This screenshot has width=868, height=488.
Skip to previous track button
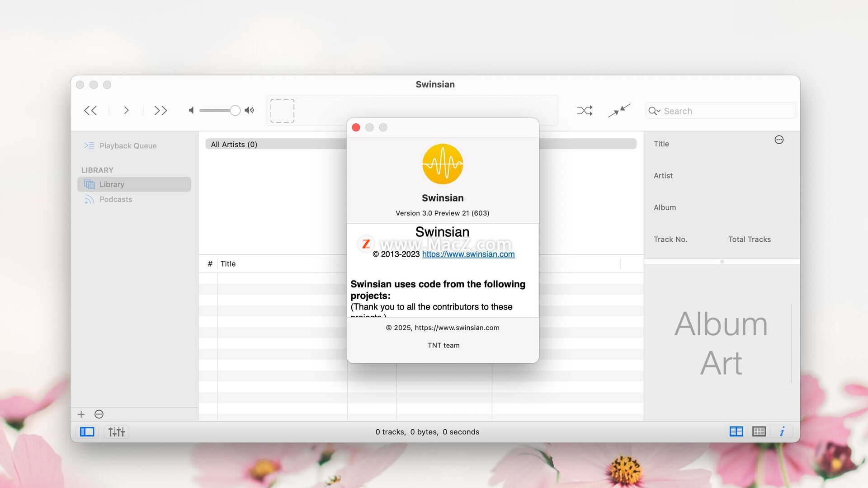pos(90,111)
